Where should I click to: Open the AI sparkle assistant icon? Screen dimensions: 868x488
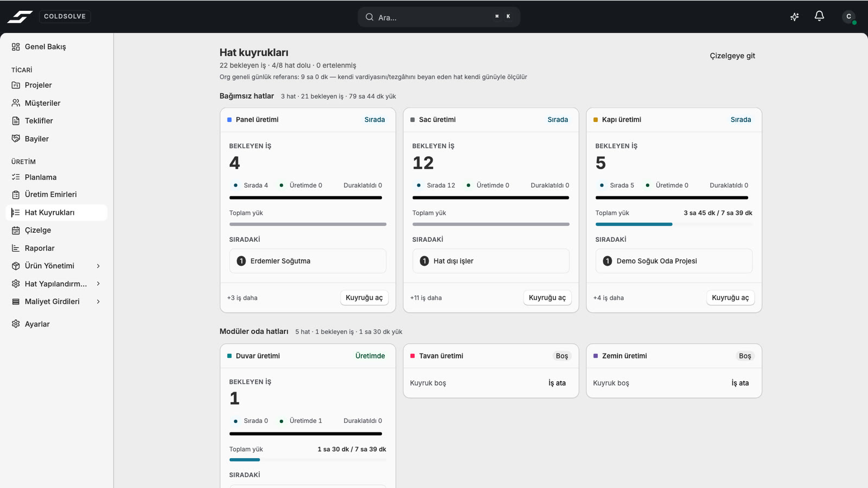coord(794,17)
